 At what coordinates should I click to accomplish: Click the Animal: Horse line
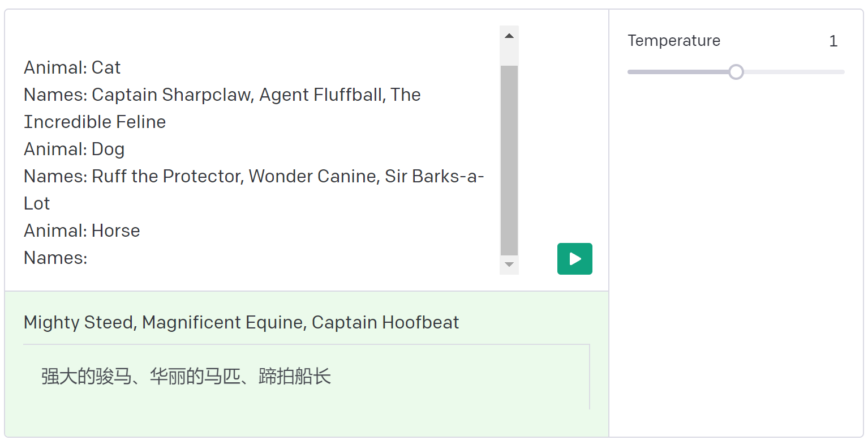82,231
